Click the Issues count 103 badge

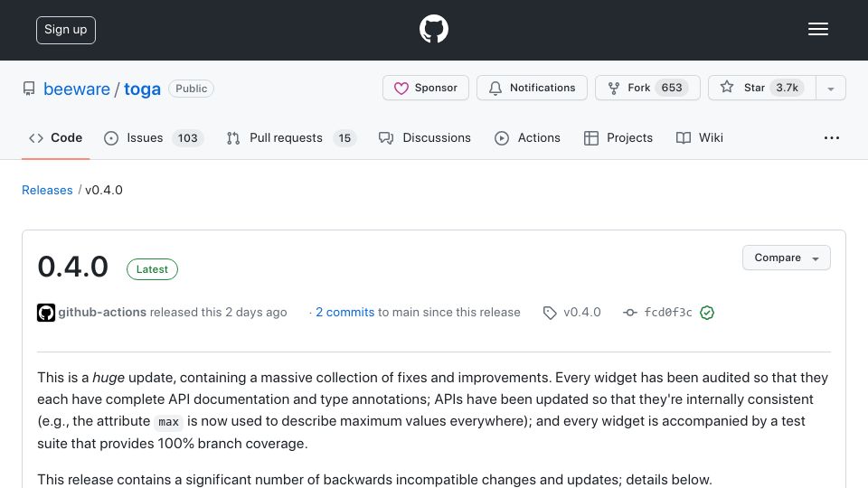pos(188,138)
